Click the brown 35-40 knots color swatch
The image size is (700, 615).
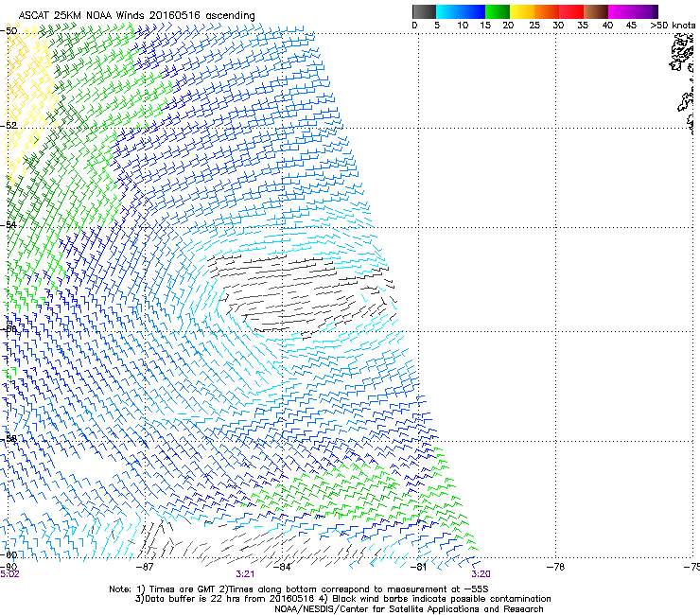(596, 11)
